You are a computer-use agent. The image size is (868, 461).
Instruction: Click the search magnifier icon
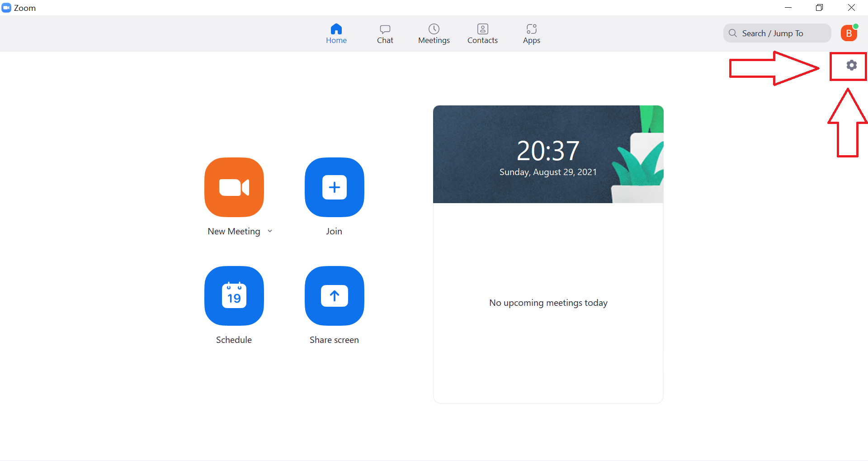[733, 33]
